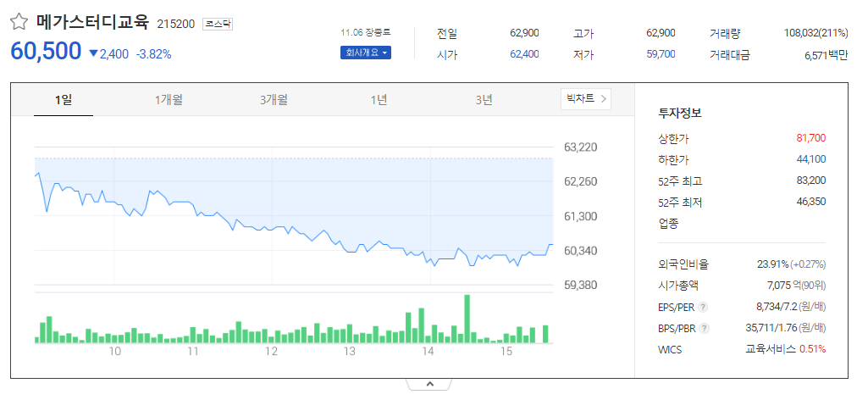Click the -3.82% change rate
Viewport: 868px width, 411px height.
tap(153, 54)
